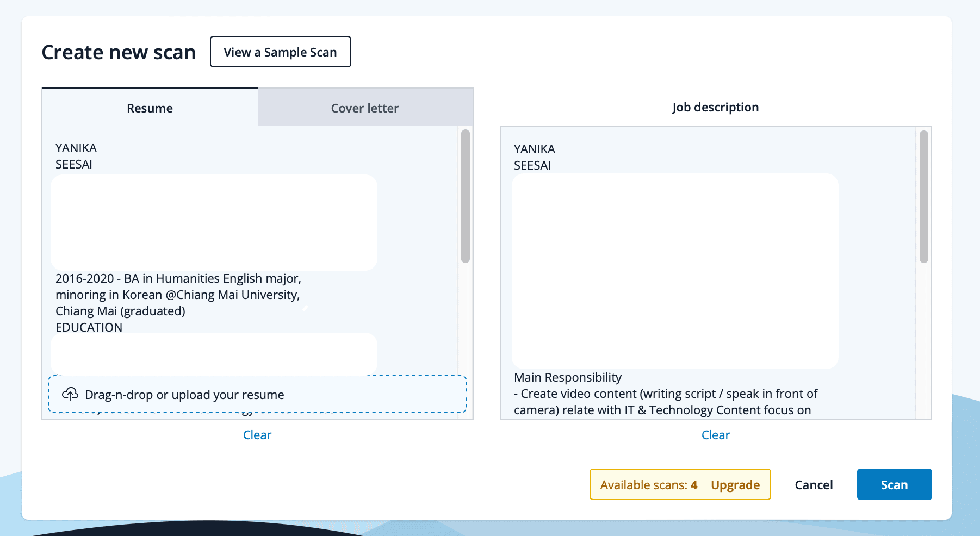Click the job description scrollbar thumb
Viewport: 980px width, 536px height.
tap(923, 197)
